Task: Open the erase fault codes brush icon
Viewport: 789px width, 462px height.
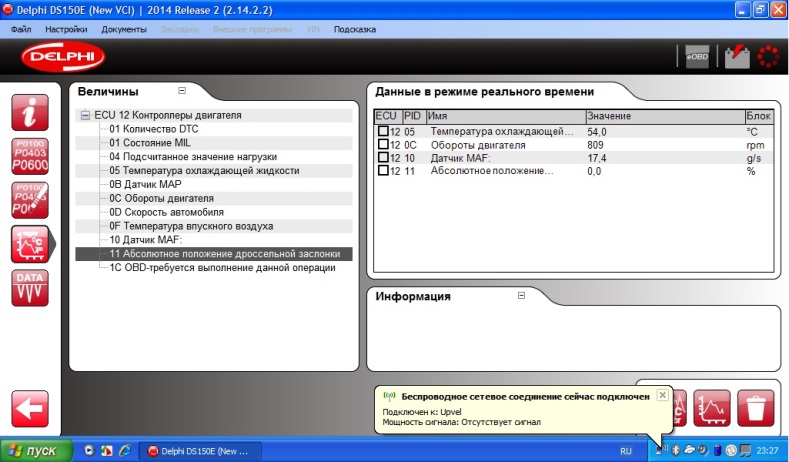Action: pos(30,200)
